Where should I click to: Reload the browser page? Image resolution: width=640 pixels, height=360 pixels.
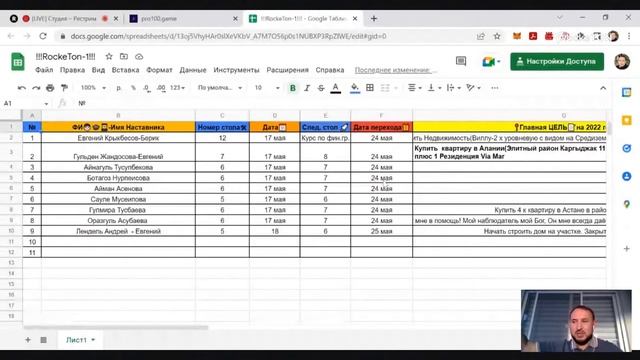(43, 36)
